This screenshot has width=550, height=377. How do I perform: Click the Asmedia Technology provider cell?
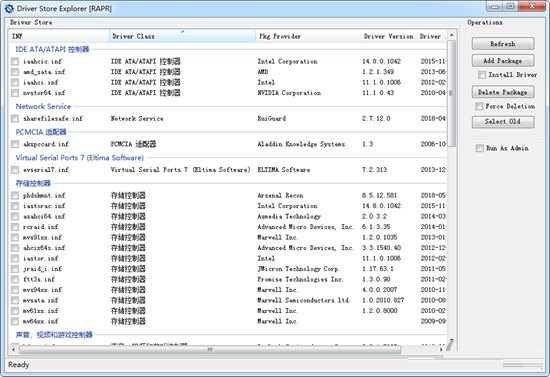point(289,216)
